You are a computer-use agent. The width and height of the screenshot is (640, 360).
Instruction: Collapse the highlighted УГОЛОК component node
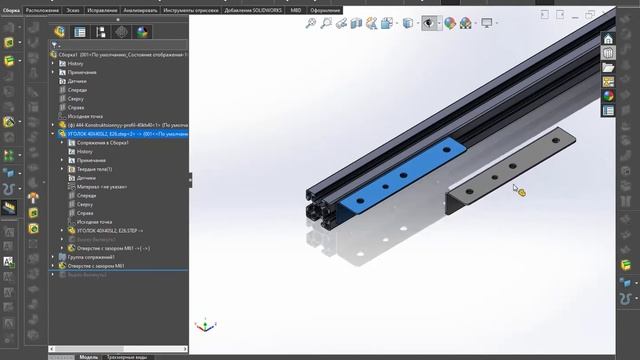click(53, 134)
